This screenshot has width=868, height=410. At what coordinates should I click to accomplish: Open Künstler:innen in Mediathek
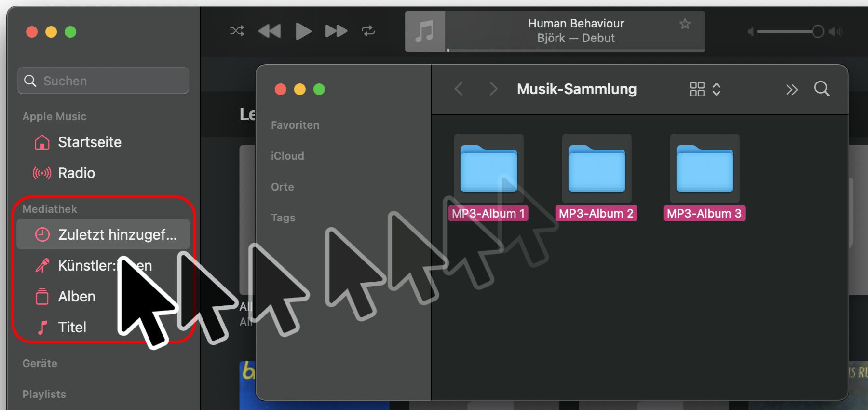click(103, 265)
